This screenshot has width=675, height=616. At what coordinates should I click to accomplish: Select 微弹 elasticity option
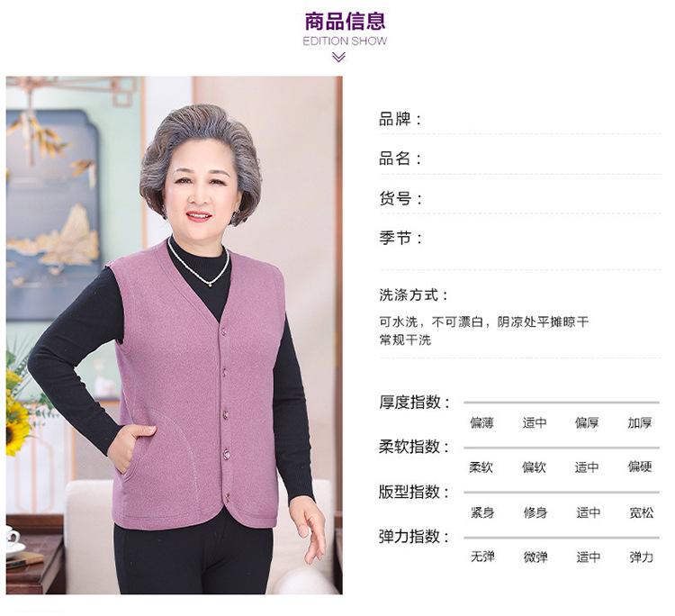pos(535,557)
